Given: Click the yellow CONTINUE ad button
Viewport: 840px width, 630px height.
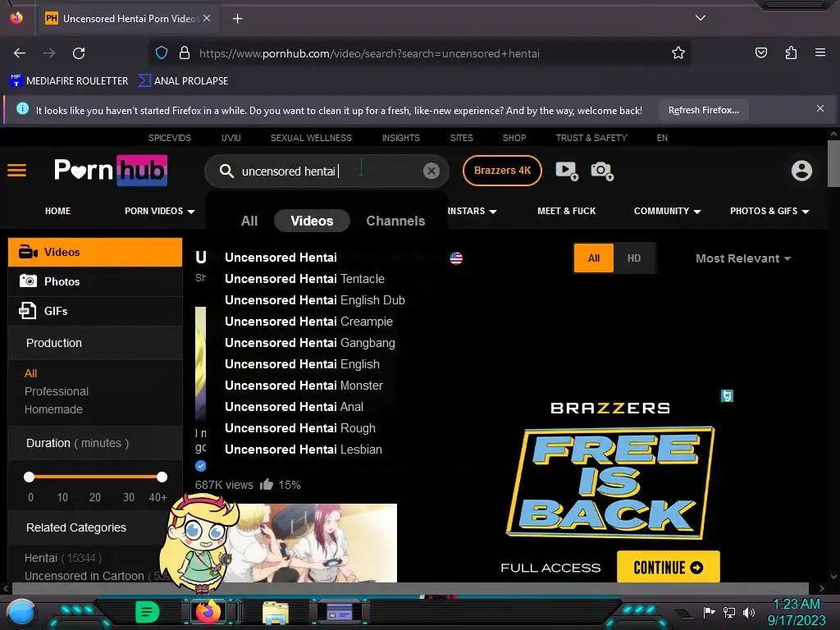Looking at the screenshot, I should tap(668, 568).
